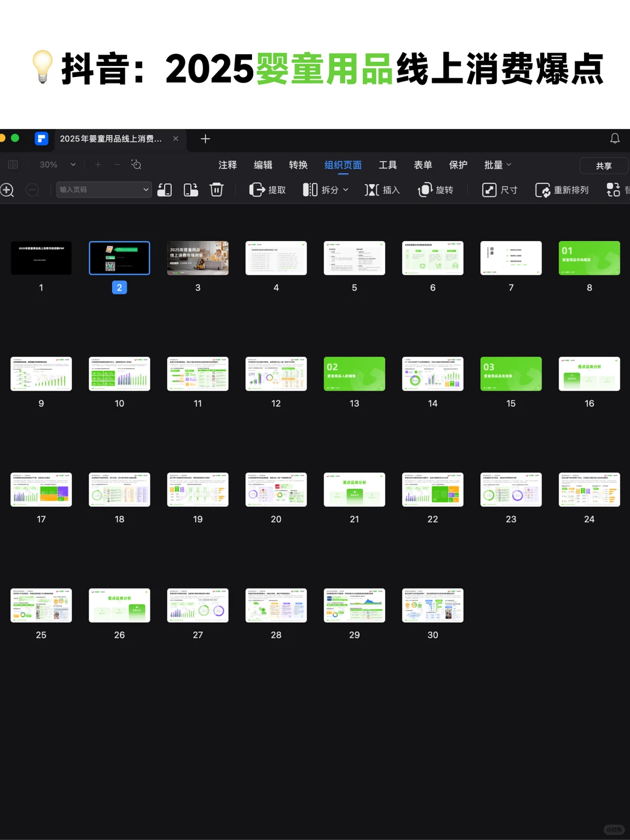Image resolution: width=630 pixels, height=840 pixels.
Task: Select page 5 thumbnail
Action: coord(354,258)
